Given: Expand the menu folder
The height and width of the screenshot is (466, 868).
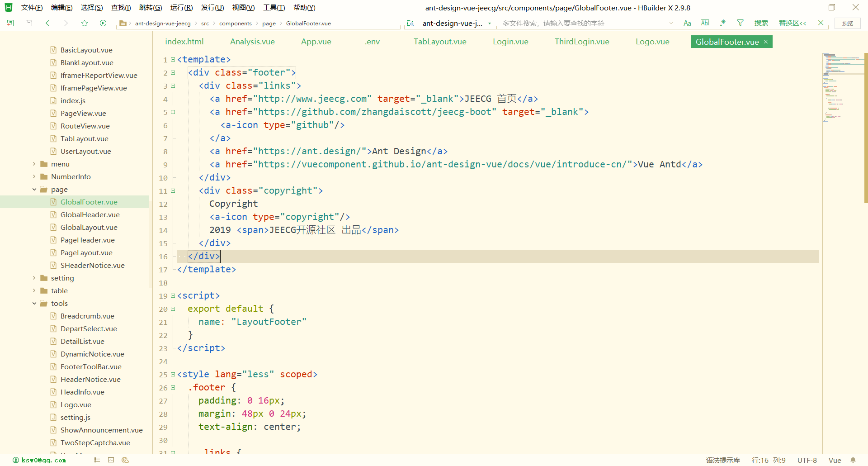Looking at the screenshot, I should tap(34, 164).
